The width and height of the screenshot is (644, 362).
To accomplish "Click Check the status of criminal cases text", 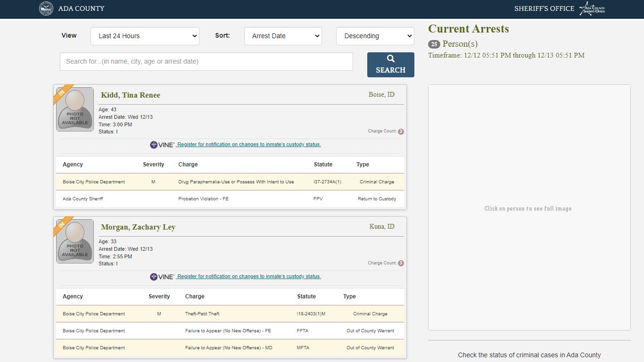I will coord(529,355).
